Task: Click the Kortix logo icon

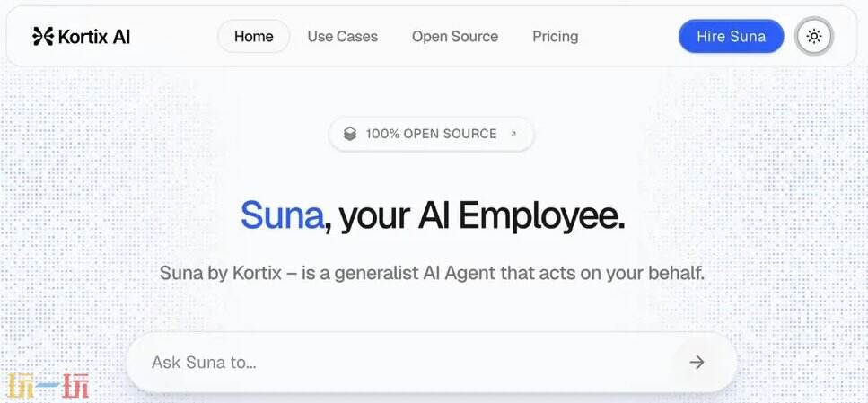Action: point(42,37)
